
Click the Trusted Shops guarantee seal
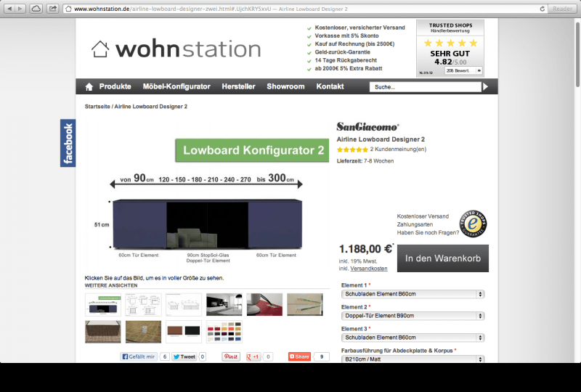[x=473, y=224]
